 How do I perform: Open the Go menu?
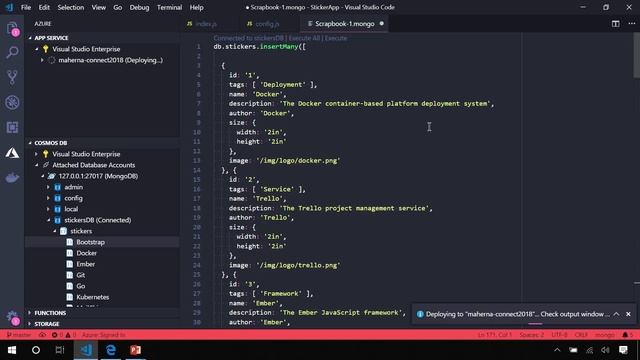click(118, 7)
